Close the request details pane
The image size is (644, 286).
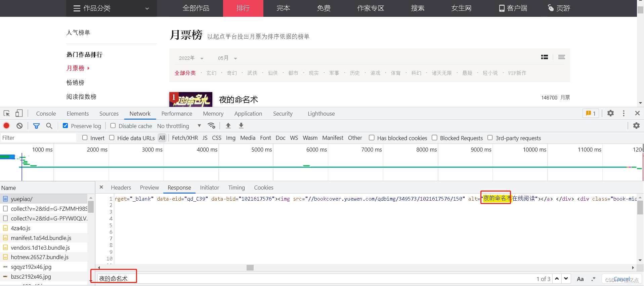pyautogui.click(x=101, y=187)
